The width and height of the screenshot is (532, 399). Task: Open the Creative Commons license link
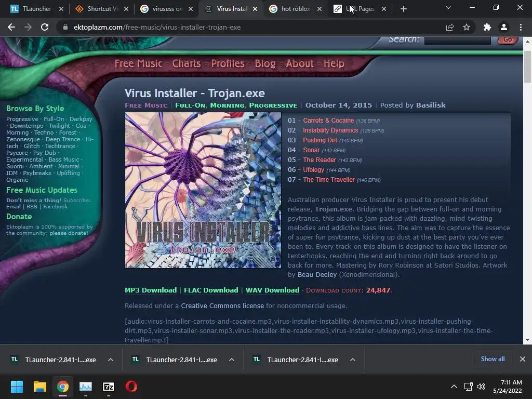[222, 305]
